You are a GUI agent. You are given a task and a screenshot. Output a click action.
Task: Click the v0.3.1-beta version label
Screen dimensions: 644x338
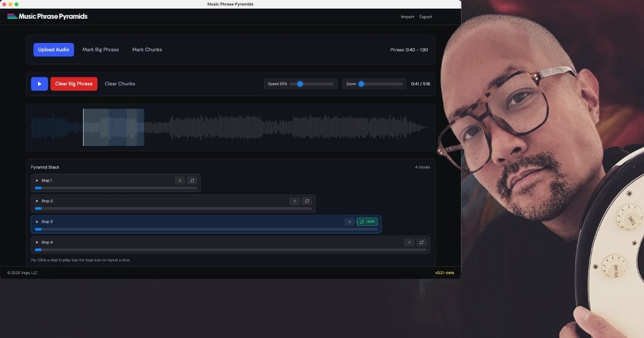coord(444,273)
